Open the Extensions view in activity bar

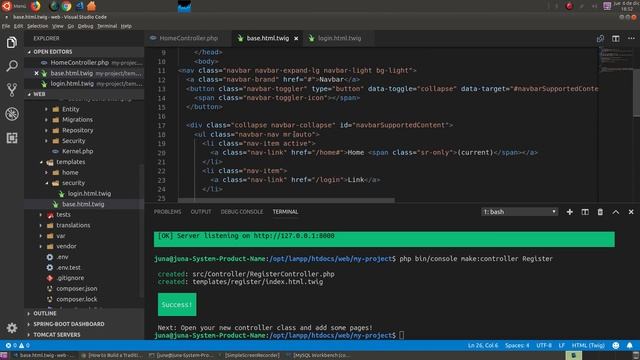click(x=12, y=138)
